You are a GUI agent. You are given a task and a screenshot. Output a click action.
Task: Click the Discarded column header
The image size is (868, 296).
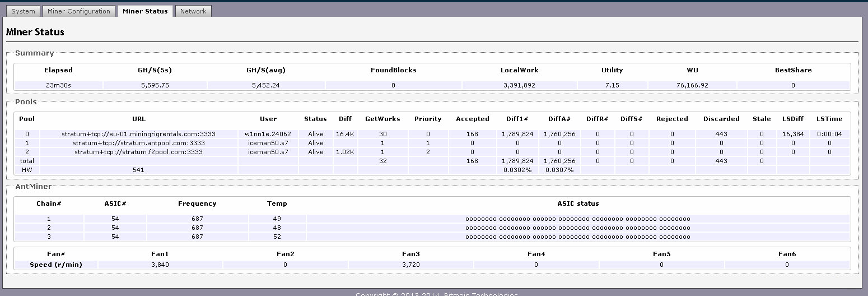(x=721, y=119)
